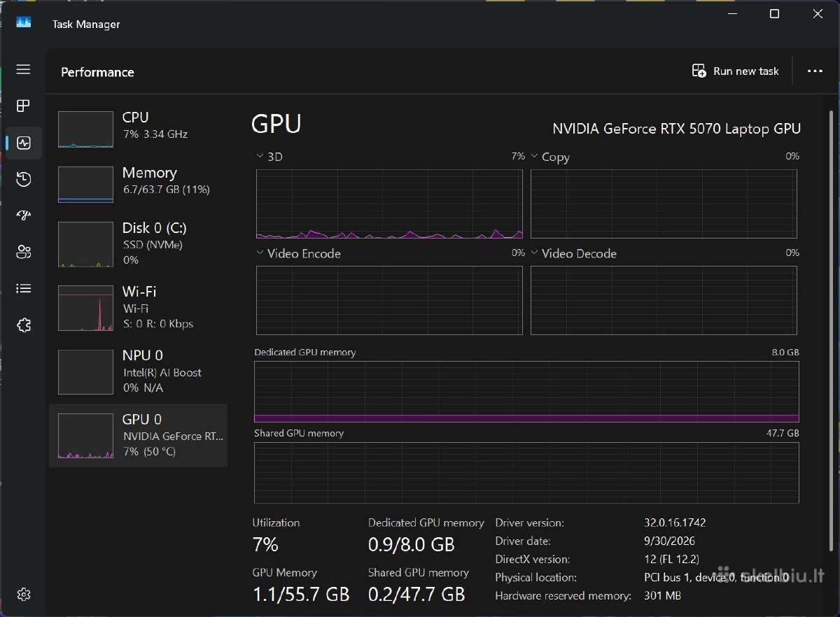Screen dimensions: 840x617
Task: Click the Shared GPU memory graph
Action: pos(526,472)
